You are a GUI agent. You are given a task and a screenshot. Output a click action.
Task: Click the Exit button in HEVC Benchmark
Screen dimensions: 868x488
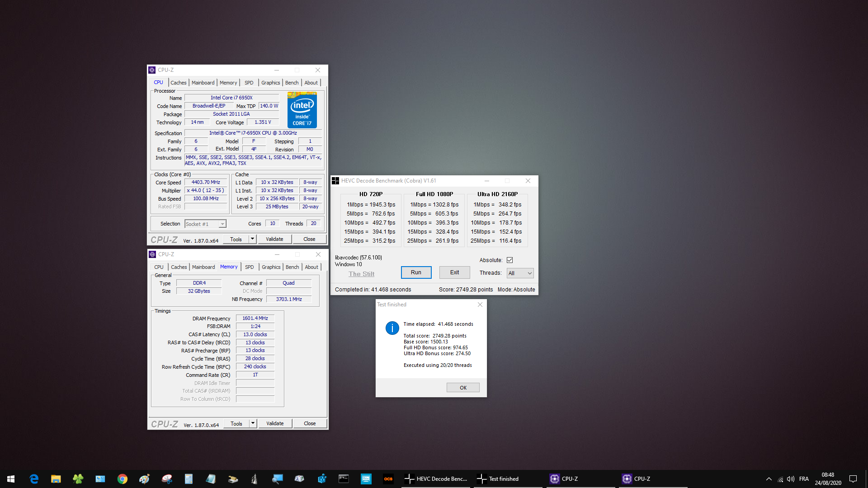click(x=454, y=272)
